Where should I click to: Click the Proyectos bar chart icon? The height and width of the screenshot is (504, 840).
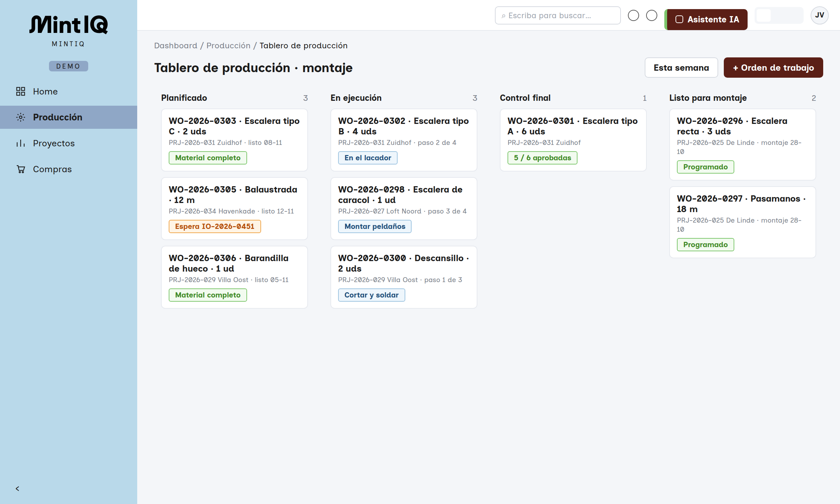click(21, 143)
